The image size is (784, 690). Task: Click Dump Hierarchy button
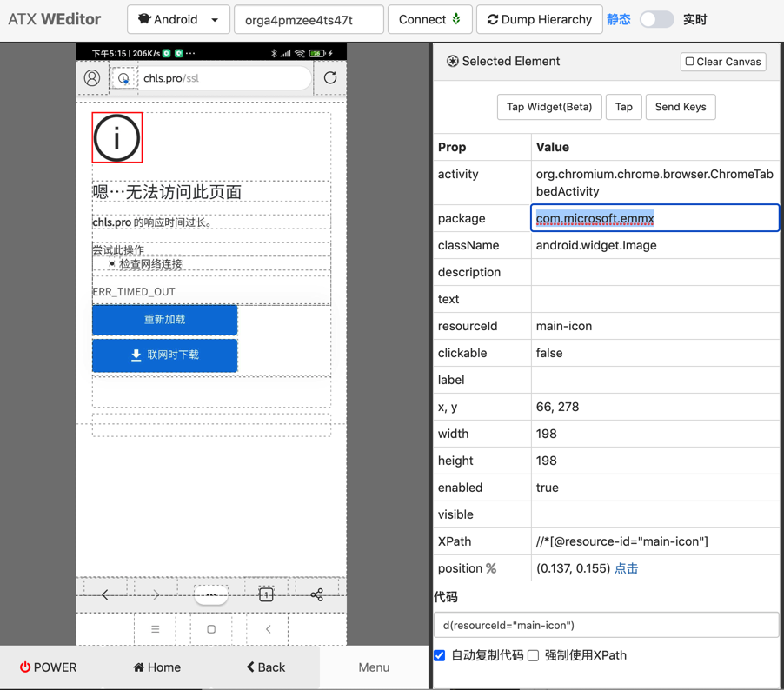click(x=539, y=19)
